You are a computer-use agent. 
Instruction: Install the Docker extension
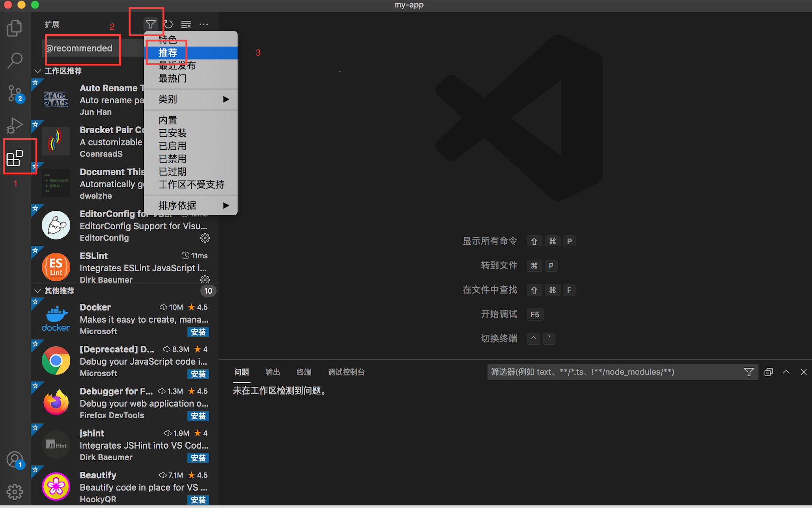click(x=198, y=332)
